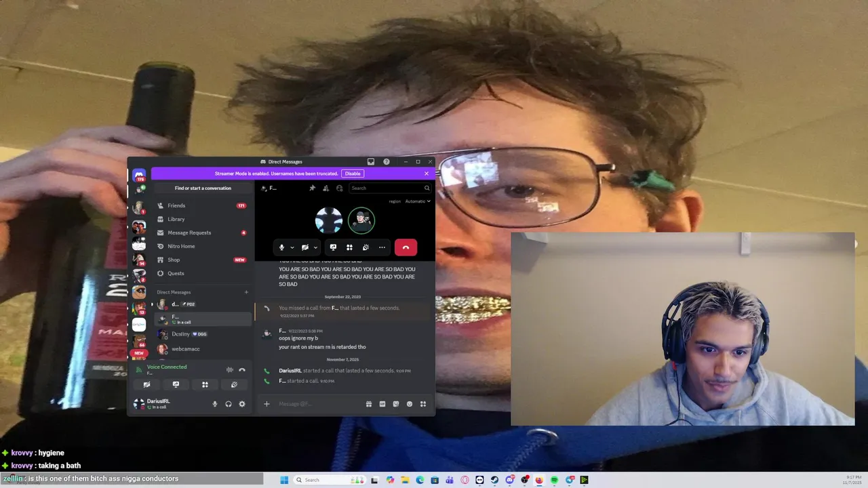The image size is (868, 488).
Task: Send a gift icon in message bar
Action: point(369,404)
